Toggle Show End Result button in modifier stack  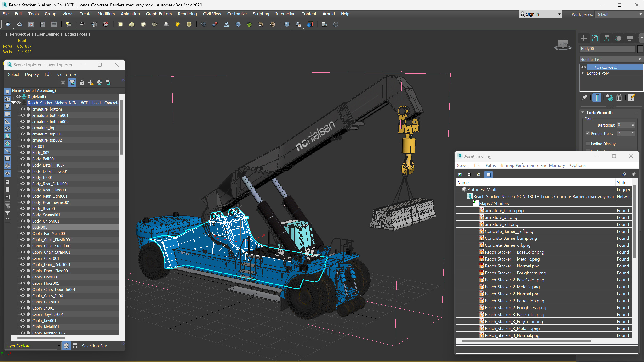[597, 98]
